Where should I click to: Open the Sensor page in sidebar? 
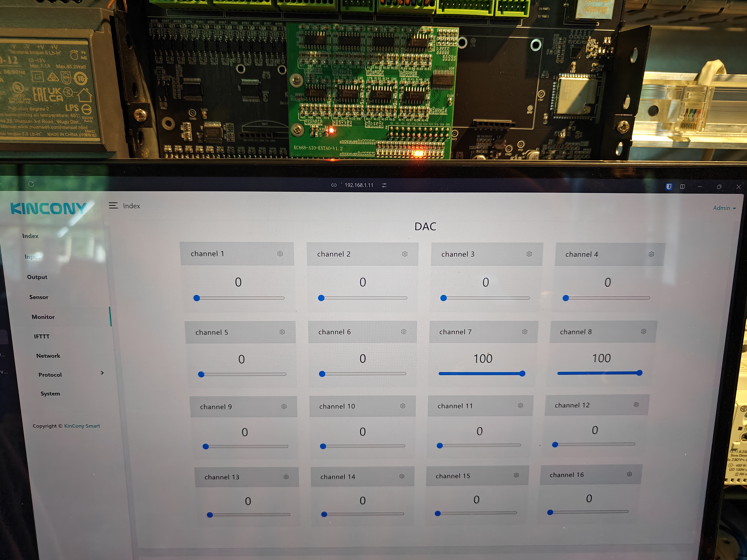(x=38, y=297)
